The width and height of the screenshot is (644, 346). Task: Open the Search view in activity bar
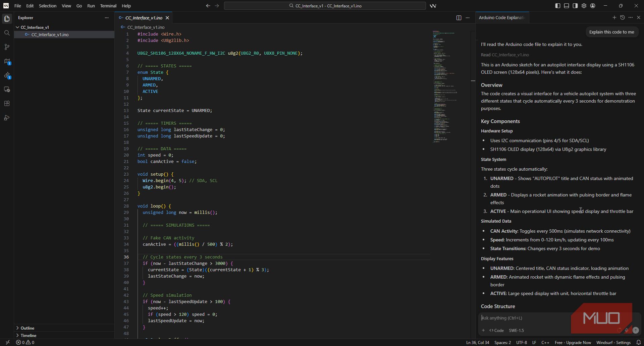point(7,33)
